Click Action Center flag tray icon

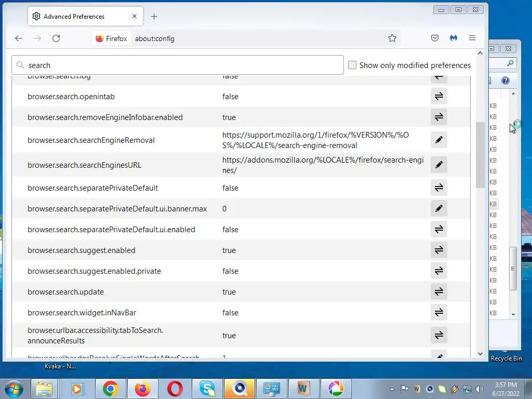point(404,389)
